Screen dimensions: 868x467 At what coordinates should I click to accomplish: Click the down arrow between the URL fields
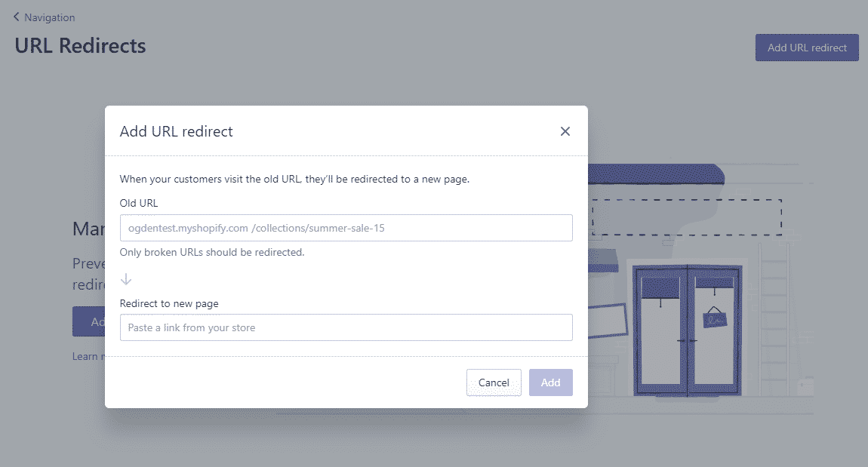coord(126,279)
